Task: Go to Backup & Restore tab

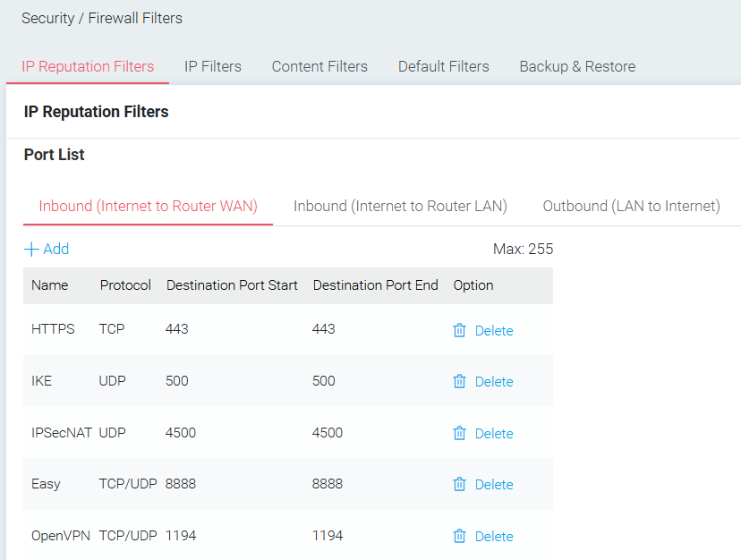Action: pyautogui.click(x=577, y=66)
